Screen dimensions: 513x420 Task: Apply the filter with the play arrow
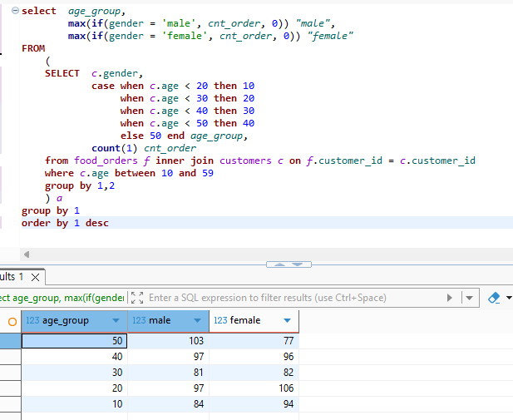tap(450, 298)
